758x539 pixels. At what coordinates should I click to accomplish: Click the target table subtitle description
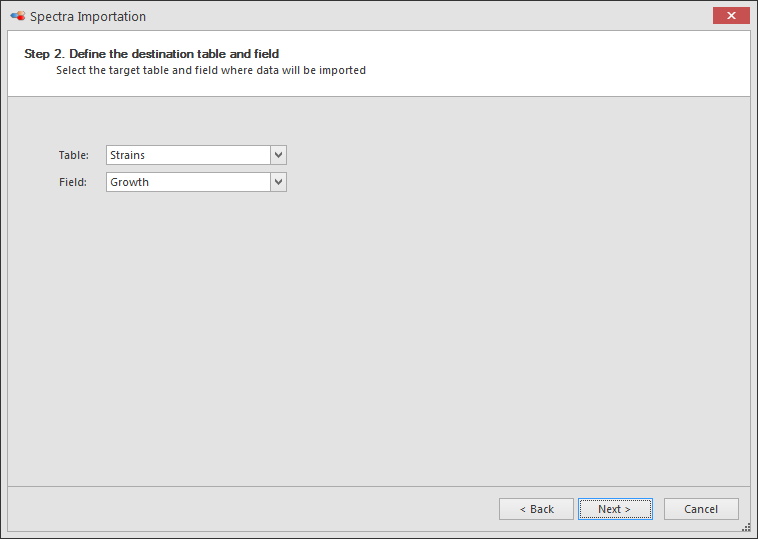pyautogui.click(x=211, y=71)
